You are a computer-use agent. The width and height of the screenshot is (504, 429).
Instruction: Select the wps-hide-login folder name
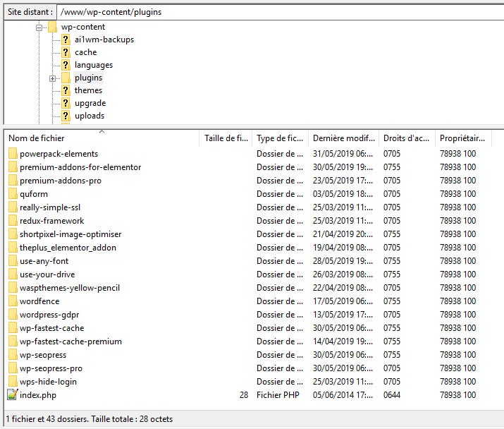pos(48,382)
